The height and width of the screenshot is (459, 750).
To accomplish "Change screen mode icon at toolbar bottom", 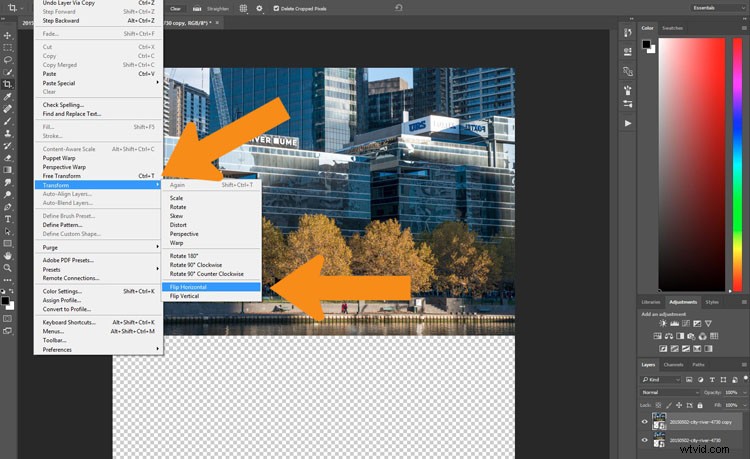I will (x=8, y=331).
